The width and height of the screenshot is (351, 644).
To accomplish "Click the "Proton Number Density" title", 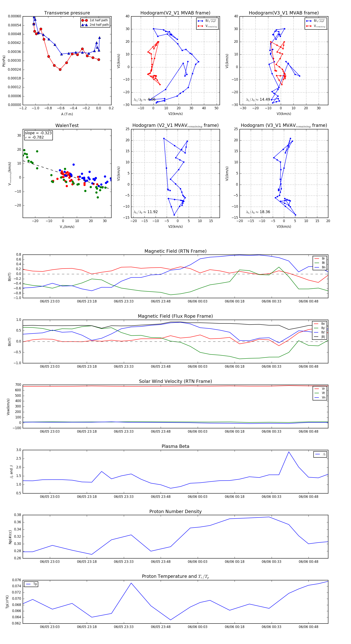I will [x=175, y=511].
